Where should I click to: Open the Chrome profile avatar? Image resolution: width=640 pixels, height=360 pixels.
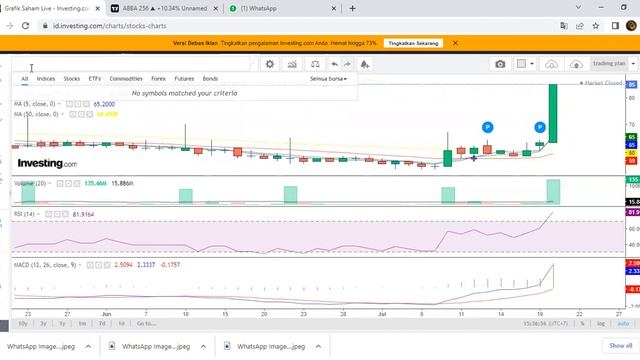(631, 26)
